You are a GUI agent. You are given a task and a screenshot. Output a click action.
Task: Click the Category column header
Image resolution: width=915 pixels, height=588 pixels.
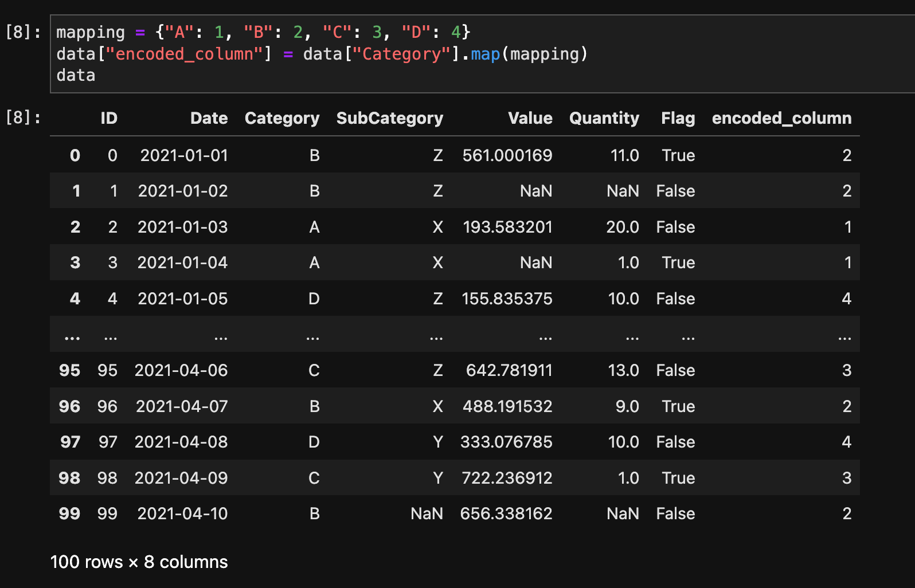282,118
